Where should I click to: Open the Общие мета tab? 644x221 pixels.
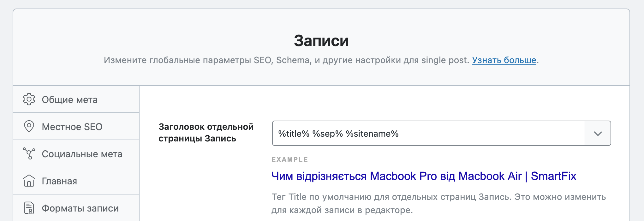click(76, 99)
